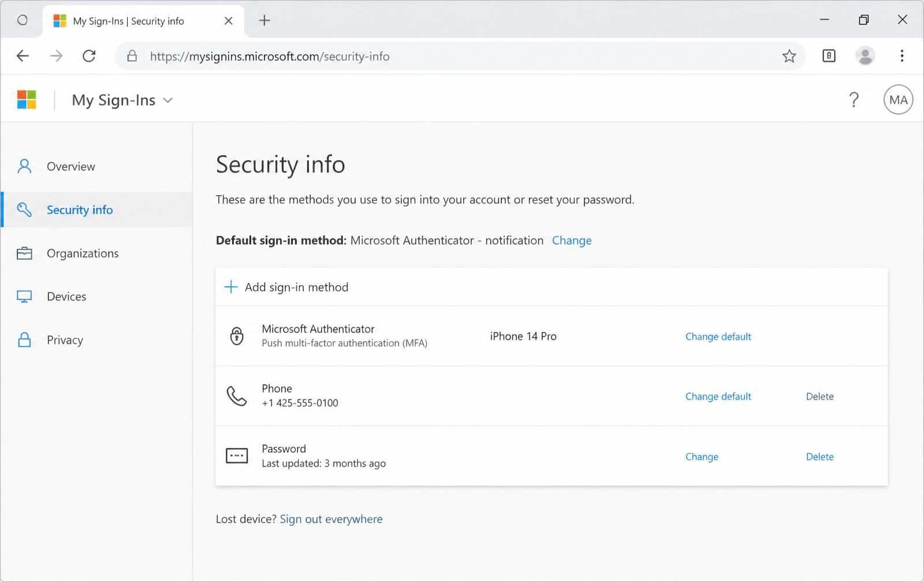The image size is (924, 582).
Task: Click the iPhone 14 Pro device text
Action: click(523, 336)
